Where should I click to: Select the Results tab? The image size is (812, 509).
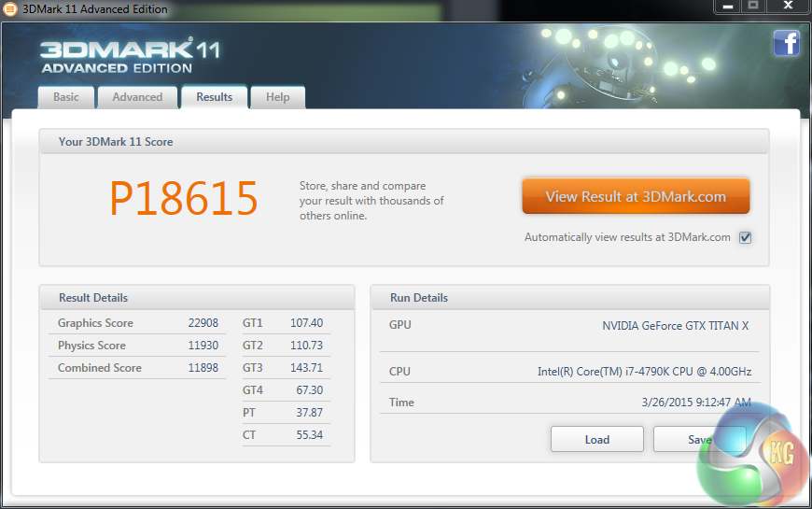[215, 97]
